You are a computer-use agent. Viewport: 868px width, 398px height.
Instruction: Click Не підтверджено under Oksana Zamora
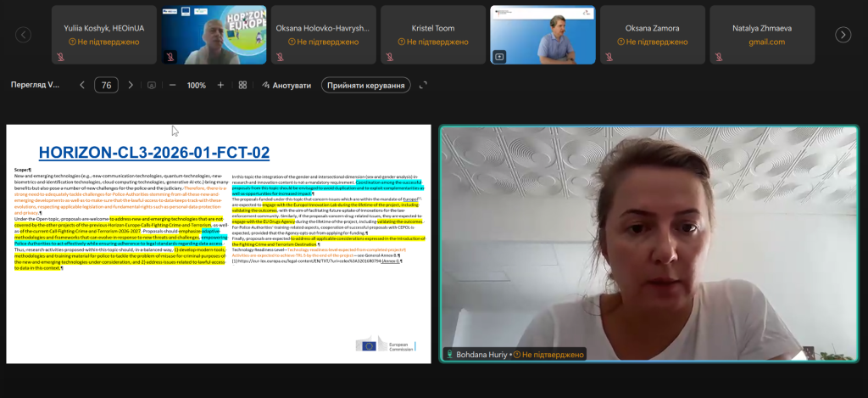pos(652,42)
